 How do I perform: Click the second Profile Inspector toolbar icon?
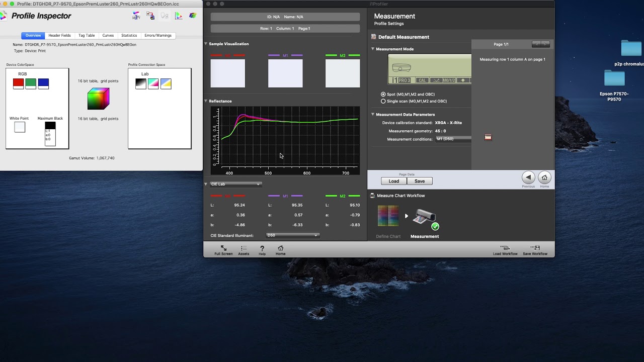click(x=150, y=16)
